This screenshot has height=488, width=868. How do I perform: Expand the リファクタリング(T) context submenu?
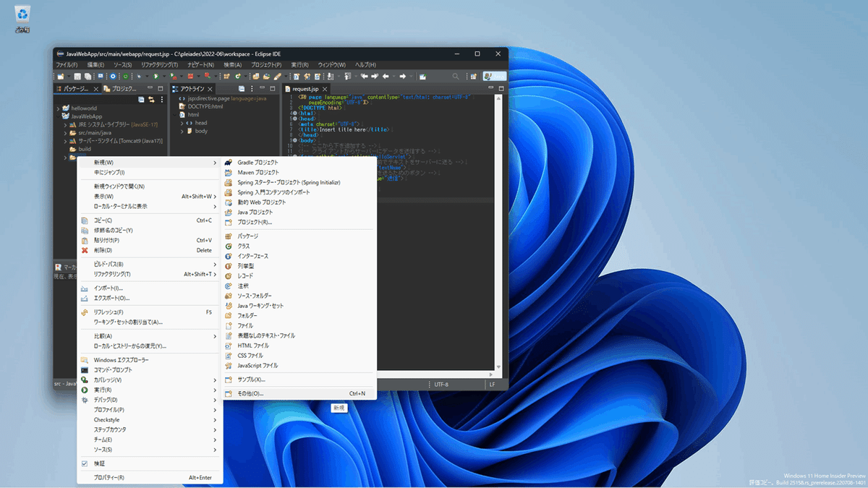pos(150,275)
